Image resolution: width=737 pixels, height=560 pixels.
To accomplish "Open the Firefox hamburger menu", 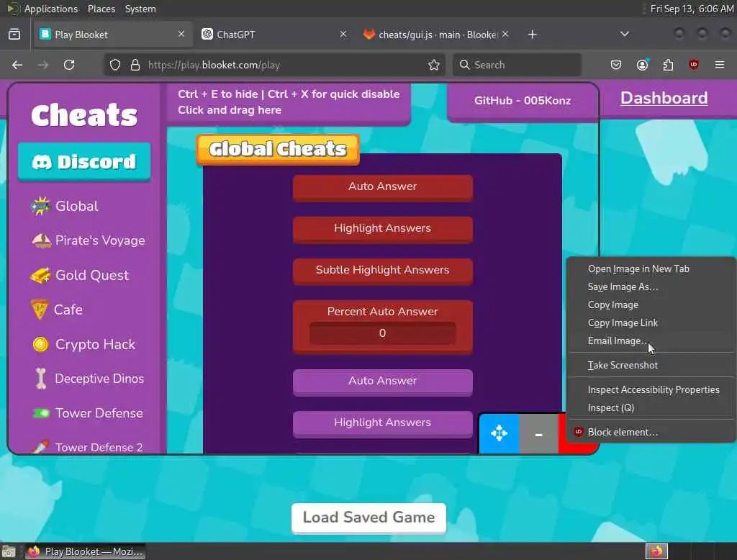I will click(x=720, y=64).
